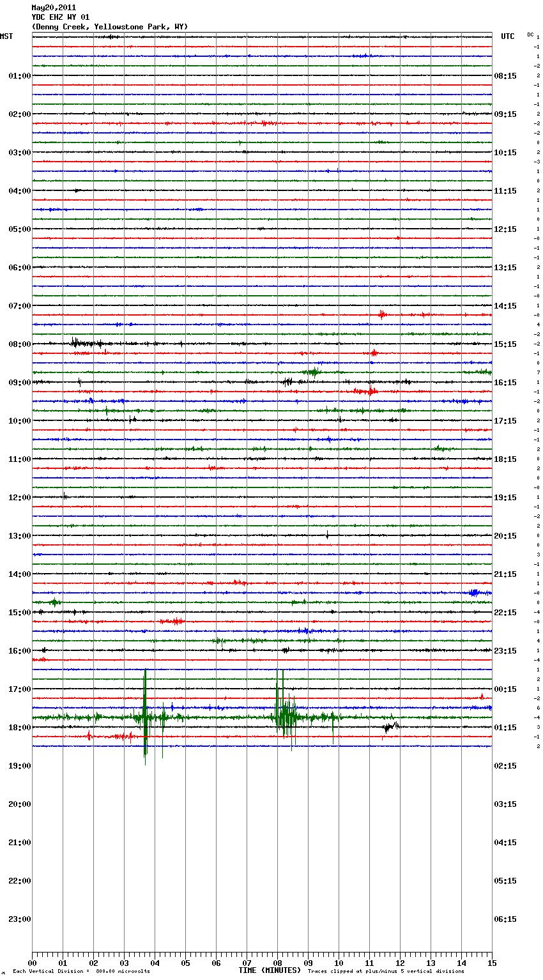Select the 12:00 MST time label
Viewport: 543px width, 980px height.
pos(19,498)
